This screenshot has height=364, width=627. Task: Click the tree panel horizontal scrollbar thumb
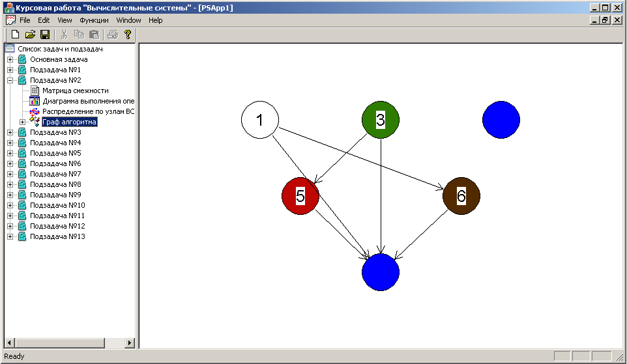(x=60, y=343)
